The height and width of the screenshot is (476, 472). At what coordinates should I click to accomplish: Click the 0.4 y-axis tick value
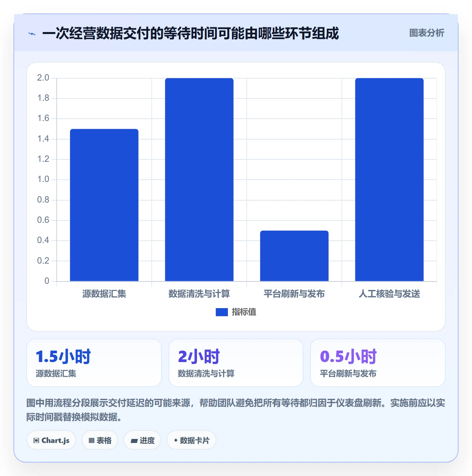(43, 240)
